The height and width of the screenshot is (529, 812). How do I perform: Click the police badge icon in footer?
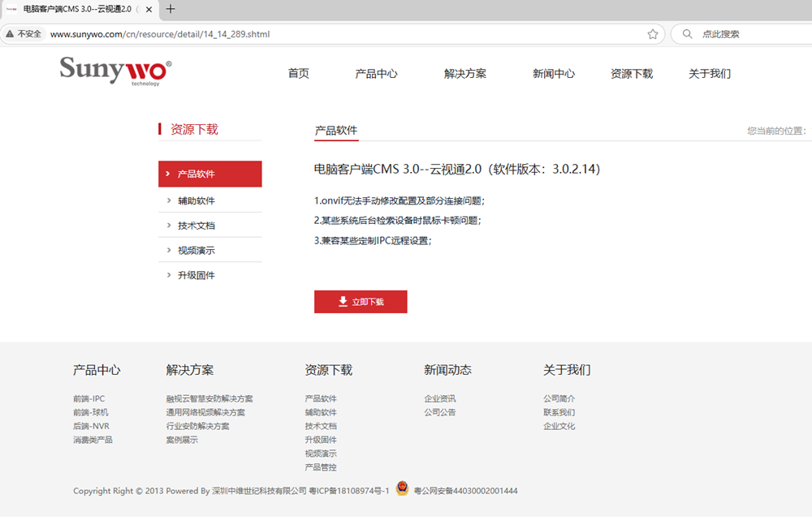point(402,488)
